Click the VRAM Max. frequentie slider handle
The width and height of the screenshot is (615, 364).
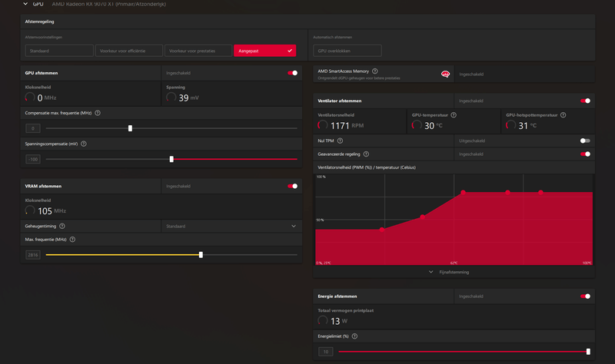tap(201, 255)
